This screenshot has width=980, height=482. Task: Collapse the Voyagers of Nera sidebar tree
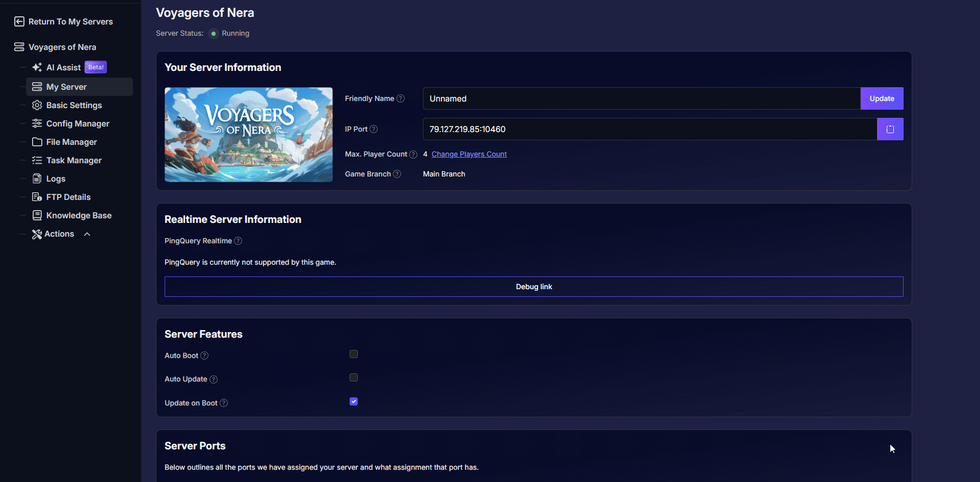pyautogui.click(x=62, y=47)
